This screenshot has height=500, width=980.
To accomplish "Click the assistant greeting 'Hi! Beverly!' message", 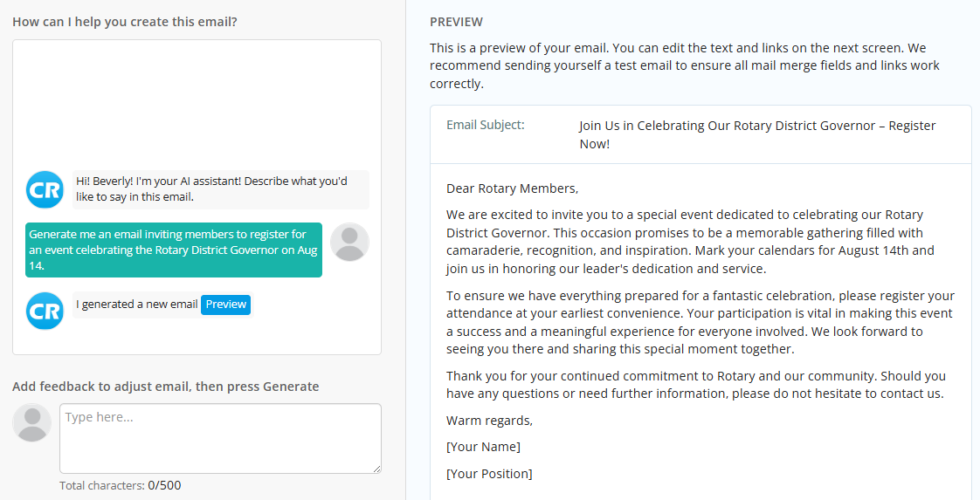I will (x=221, y=189).
